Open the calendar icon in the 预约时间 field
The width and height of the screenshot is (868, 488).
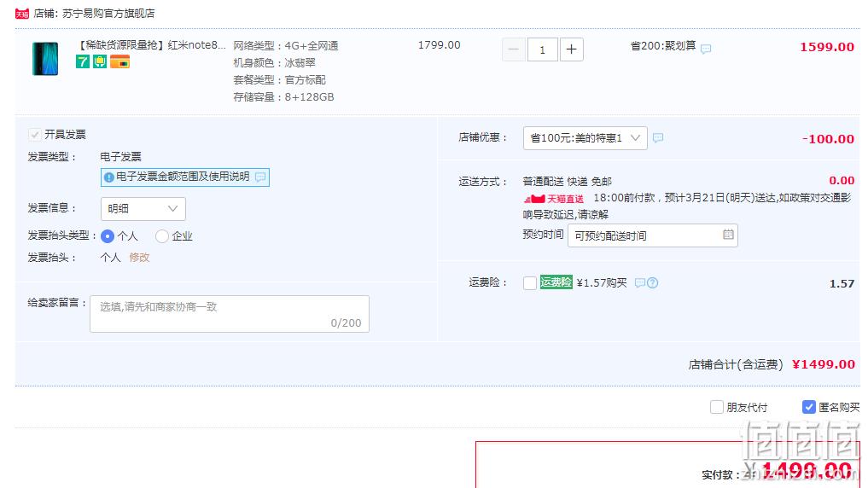click(x=729, y=235)
